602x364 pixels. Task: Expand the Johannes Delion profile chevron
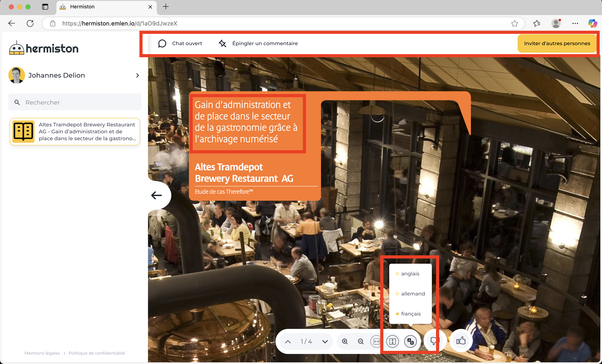138,75
